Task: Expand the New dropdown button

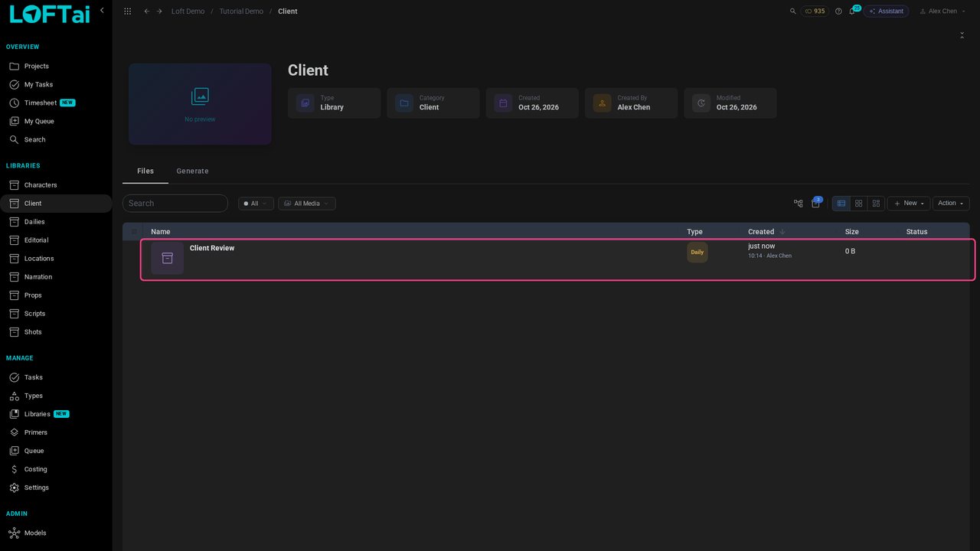Action: 909,204
